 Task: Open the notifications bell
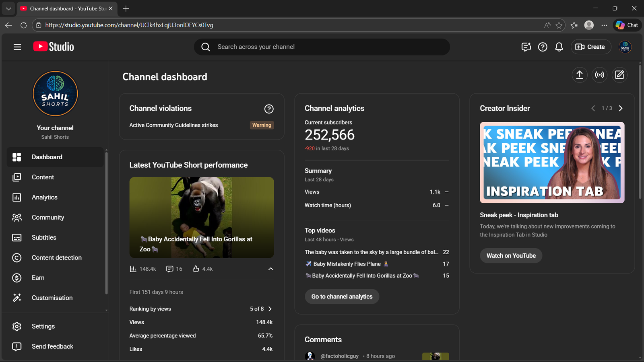pos(559,47)
